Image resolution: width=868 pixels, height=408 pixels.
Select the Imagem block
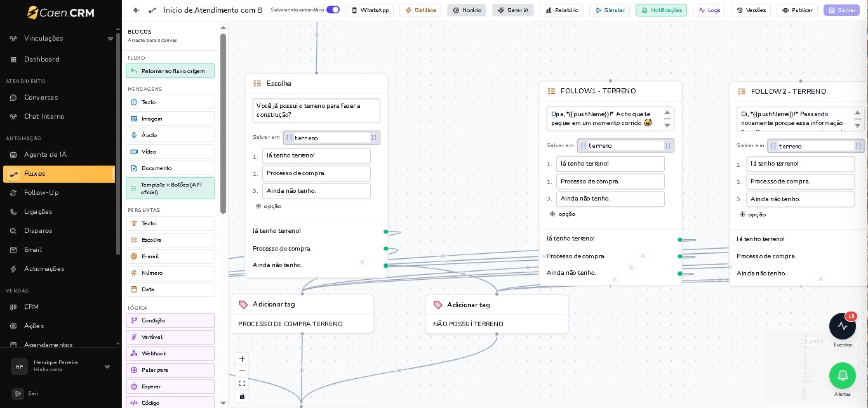[x=170, y=119]
